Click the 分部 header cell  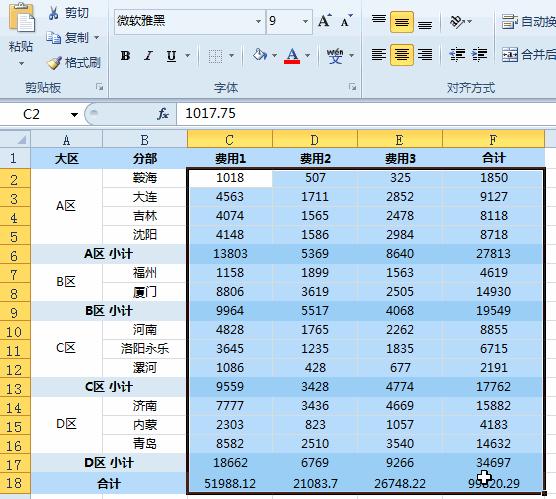145,159
